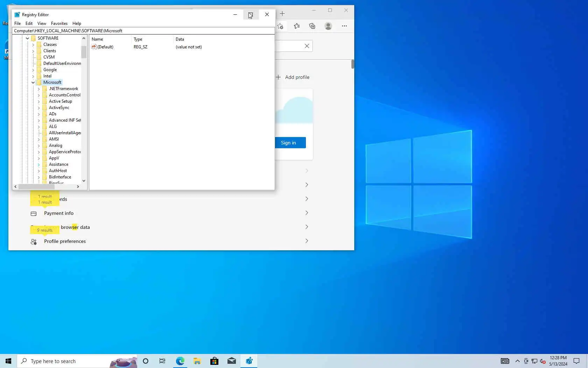Expand the AppV key
This screenshot has width=588, height=368.
tap(39, 158)
